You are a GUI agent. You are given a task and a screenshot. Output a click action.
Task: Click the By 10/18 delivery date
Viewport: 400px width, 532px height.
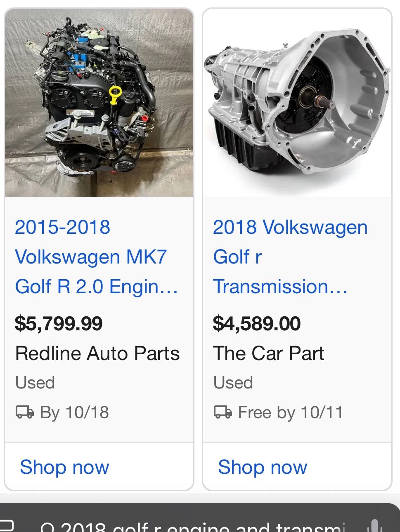74,412
